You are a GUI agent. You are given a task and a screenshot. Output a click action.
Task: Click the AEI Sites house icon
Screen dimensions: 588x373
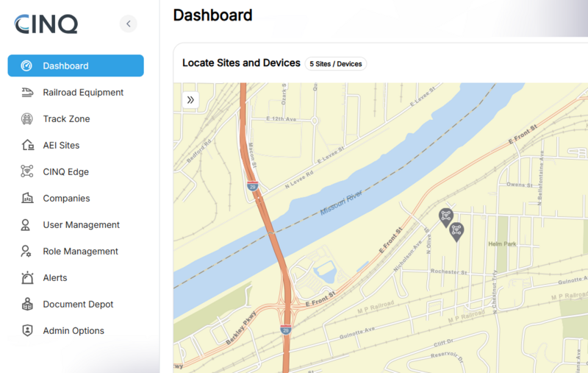pyautogui.click(x=27, y=145)
